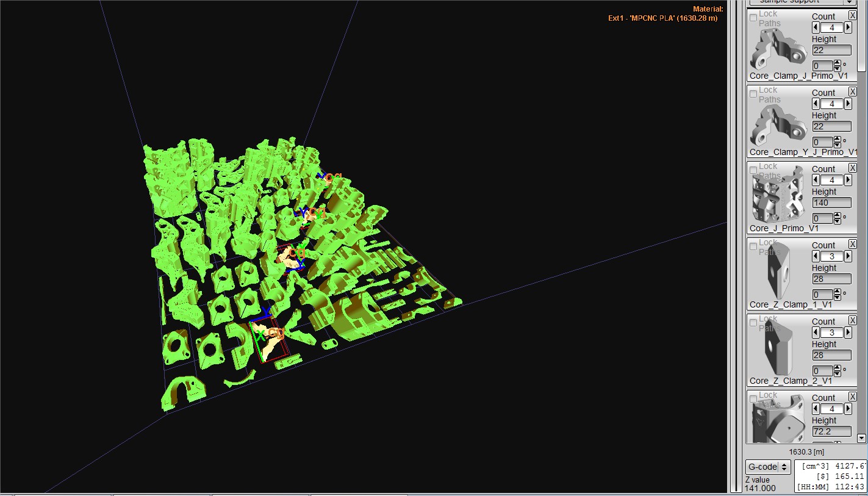The height and width of the screenshot is (496, 868).
Task: Remove Core_Z_Clamp_1_V1 with its X button
Action: click(852, 244)
